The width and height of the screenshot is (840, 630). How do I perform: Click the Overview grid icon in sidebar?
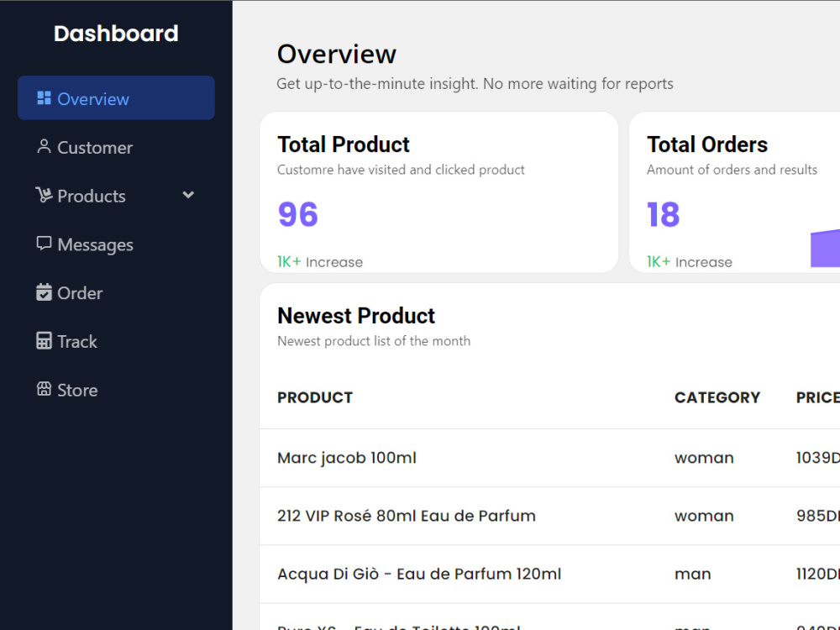click(44, 98)
